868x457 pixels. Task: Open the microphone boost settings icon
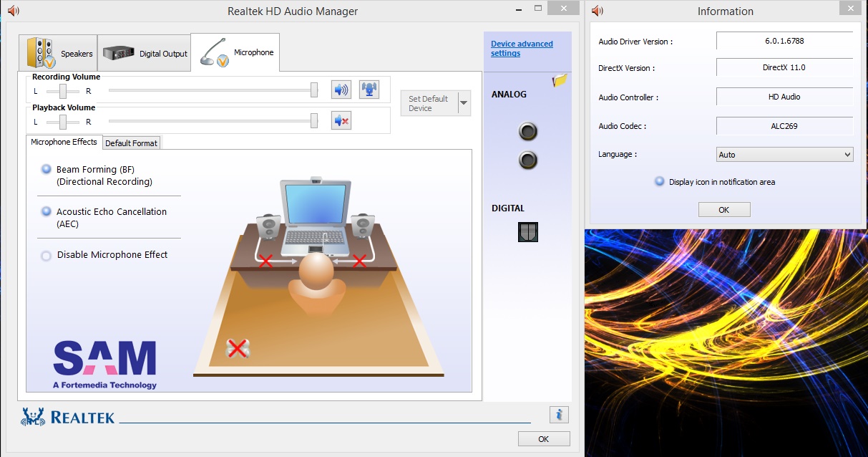pyautogui.click(x=369, y=90)
